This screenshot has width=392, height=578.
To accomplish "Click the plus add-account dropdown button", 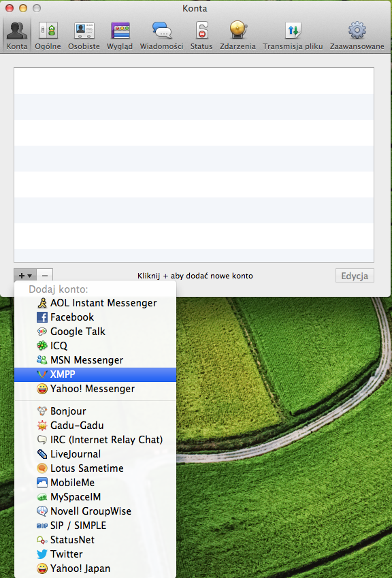I will point(25,275).
